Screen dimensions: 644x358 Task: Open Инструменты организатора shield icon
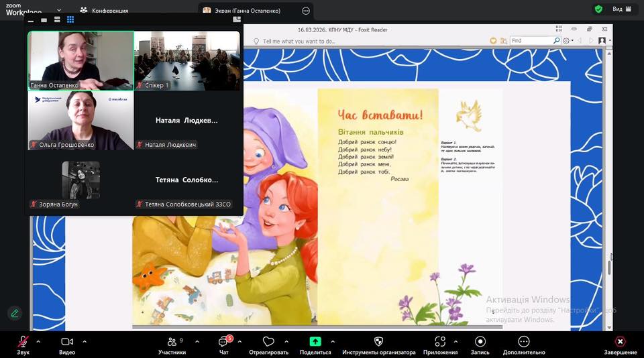pos(378,342)
